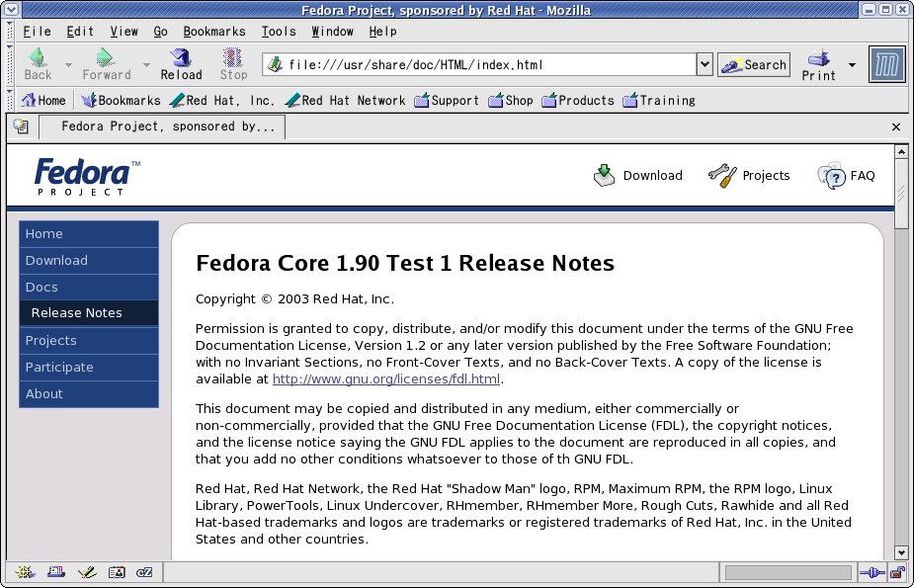Viewport: 914px width, 588px height.
Task: Go to Home in the sidebar
Action: click(x=89, y=233)
